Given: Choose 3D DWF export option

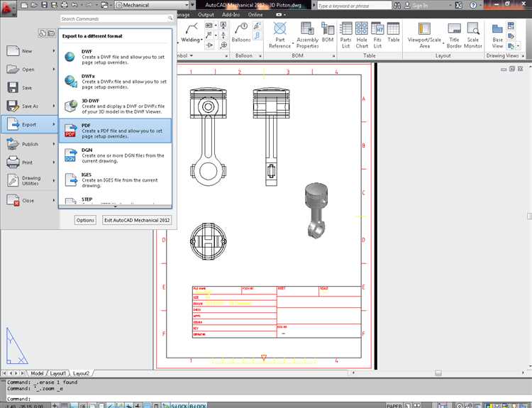Looking at the screenshot, I should tap(116, 106).
